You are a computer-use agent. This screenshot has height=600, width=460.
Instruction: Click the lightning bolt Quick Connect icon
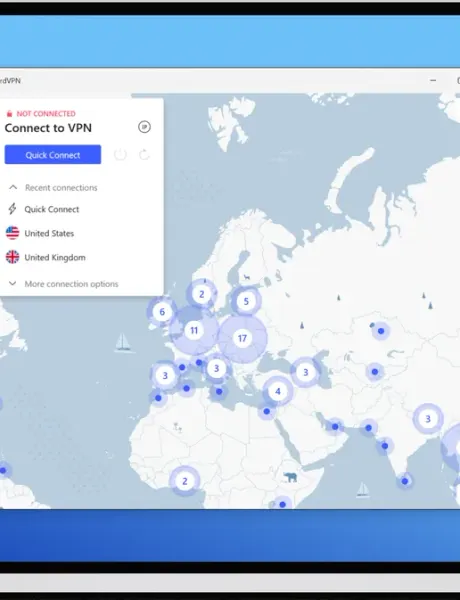12,209
